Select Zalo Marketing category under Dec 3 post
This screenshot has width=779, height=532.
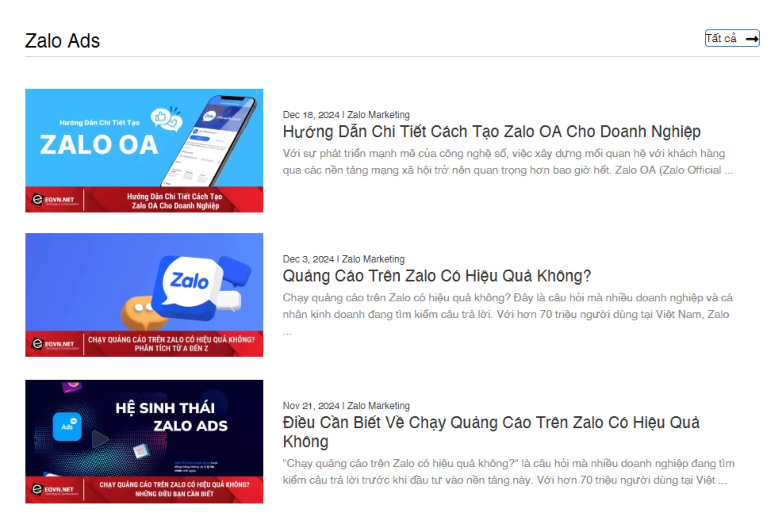tap(373, 259)
